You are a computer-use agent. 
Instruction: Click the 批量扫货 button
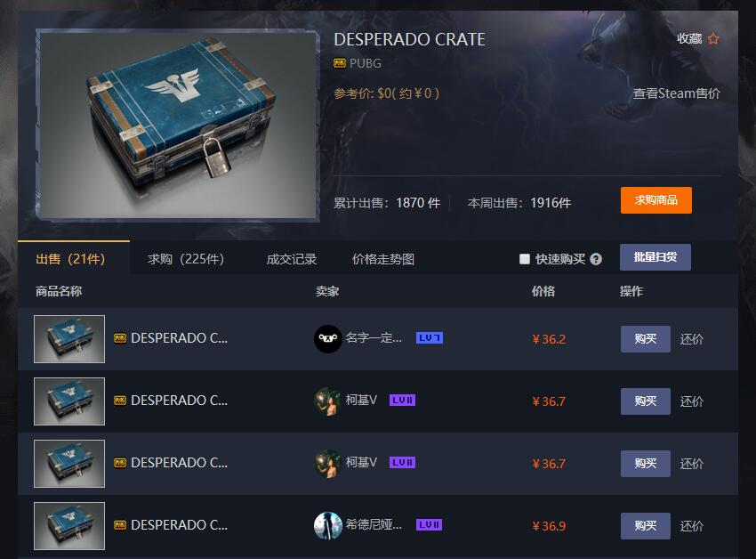click(655, 257)
